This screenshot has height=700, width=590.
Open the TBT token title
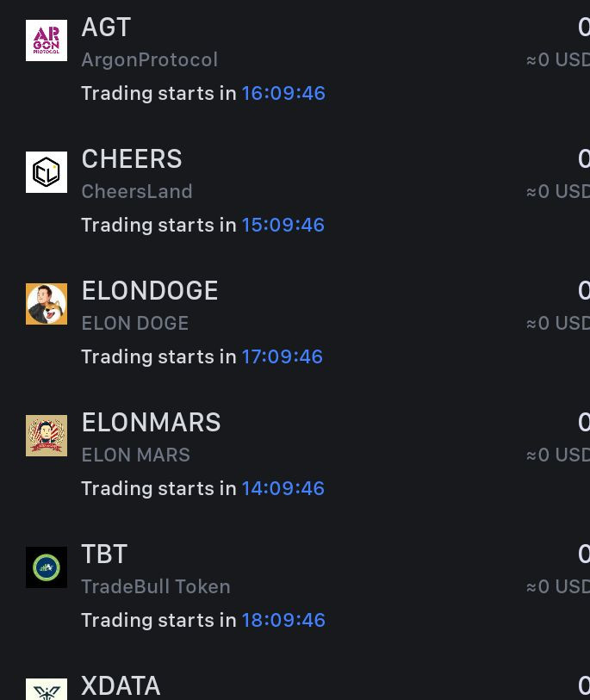coord(104,554)
